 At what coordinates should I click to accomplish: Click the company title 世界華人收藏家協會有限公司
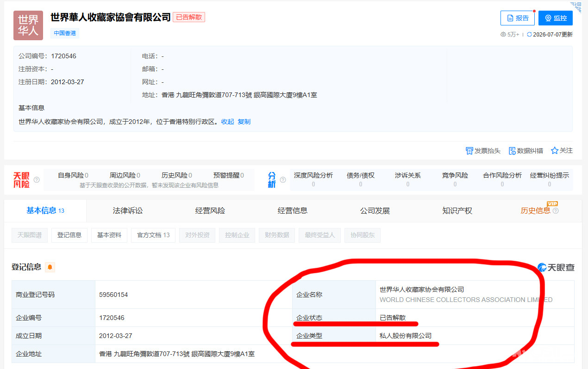(111, 17)
